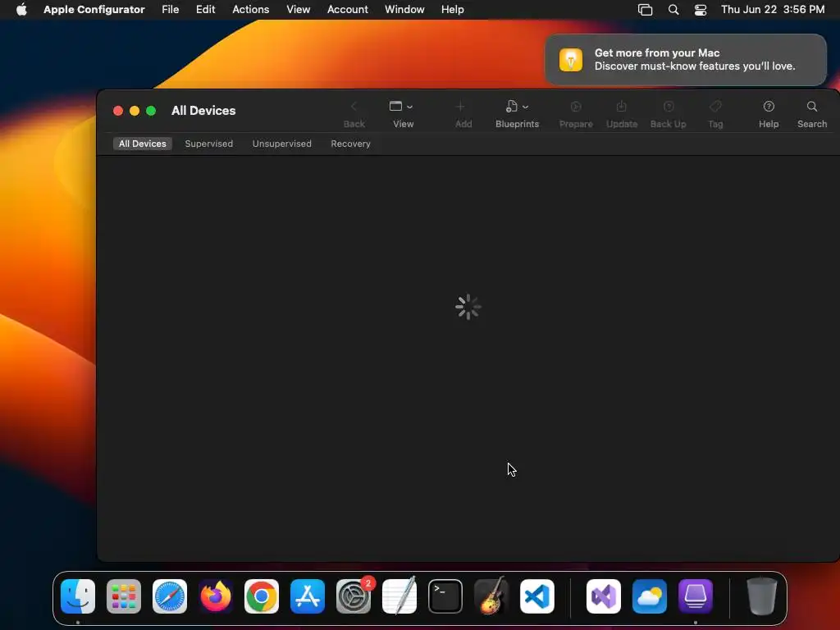The width and height of the screenshot is (840, 630).
Task: Zoom the window with the green button
Action: pos(151,111)
